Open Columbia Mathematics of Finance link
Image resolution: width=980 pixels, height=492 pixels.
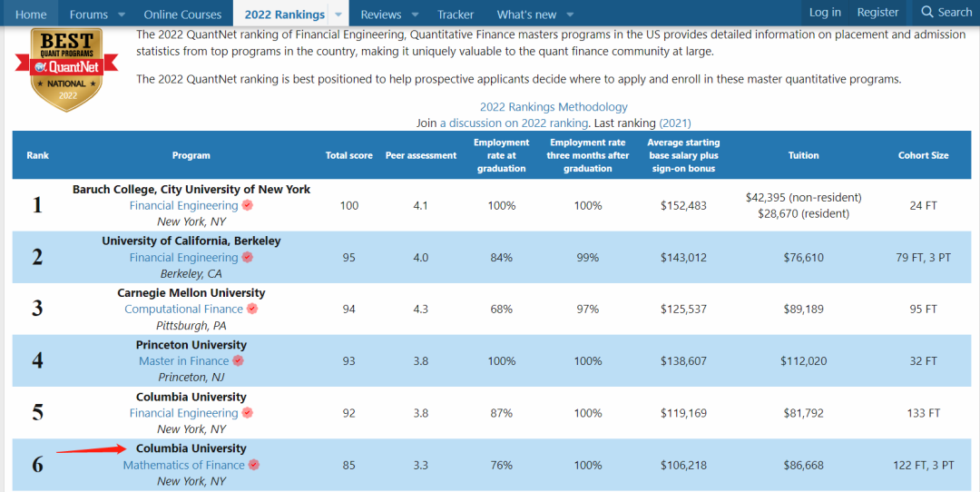tap(183, 465)
